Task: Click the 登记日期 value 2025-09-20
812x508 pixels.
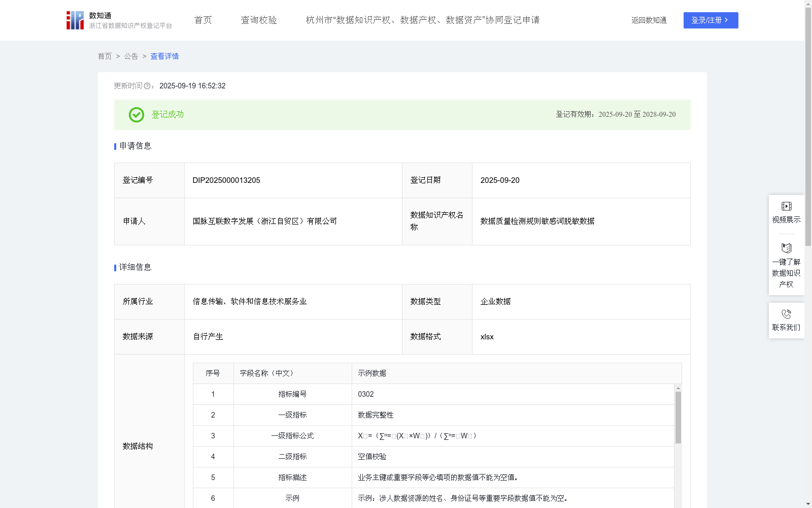Action: [x=500, y=180]
